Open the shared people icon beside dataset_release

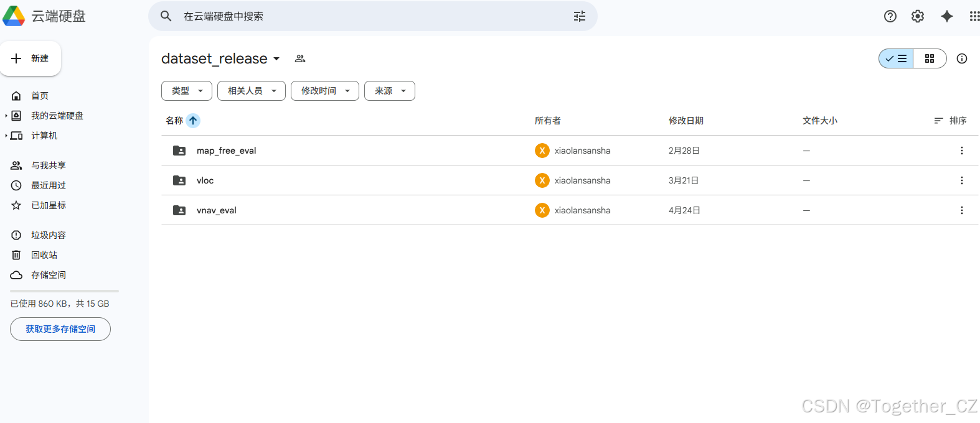300,58
